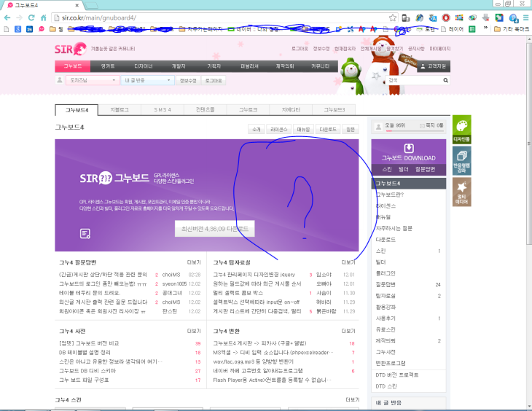Open 플러그인 in the sidebar menu
The height and width of the screenshot is (411, 532).
[386, 273]
